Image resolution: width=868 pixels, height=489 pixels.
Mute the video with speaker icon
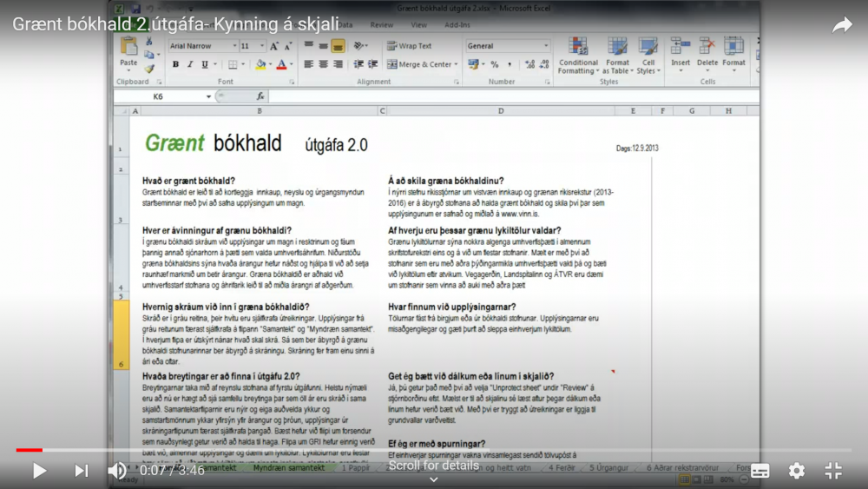(x=116, y=471)
